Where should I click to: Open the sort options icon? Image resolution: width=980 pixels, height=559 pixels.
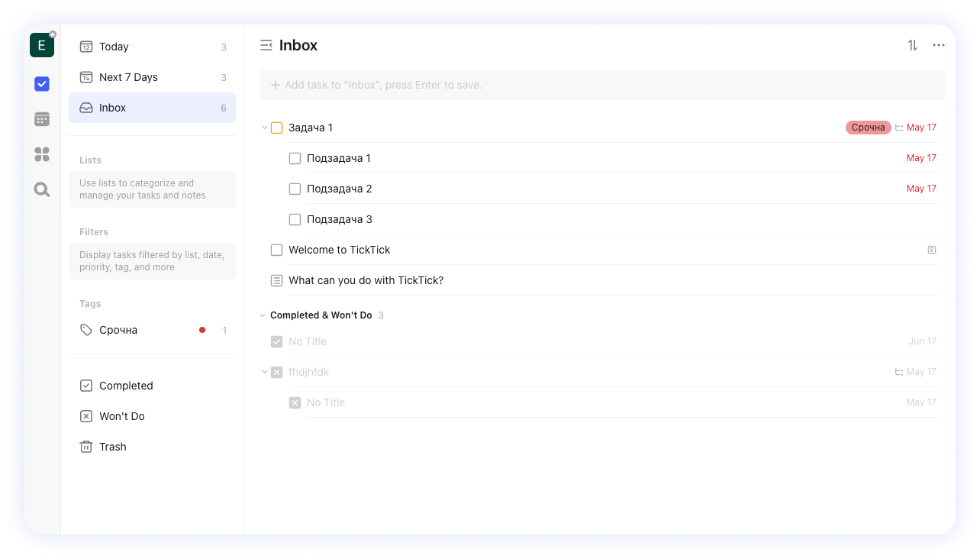[913, 46]
